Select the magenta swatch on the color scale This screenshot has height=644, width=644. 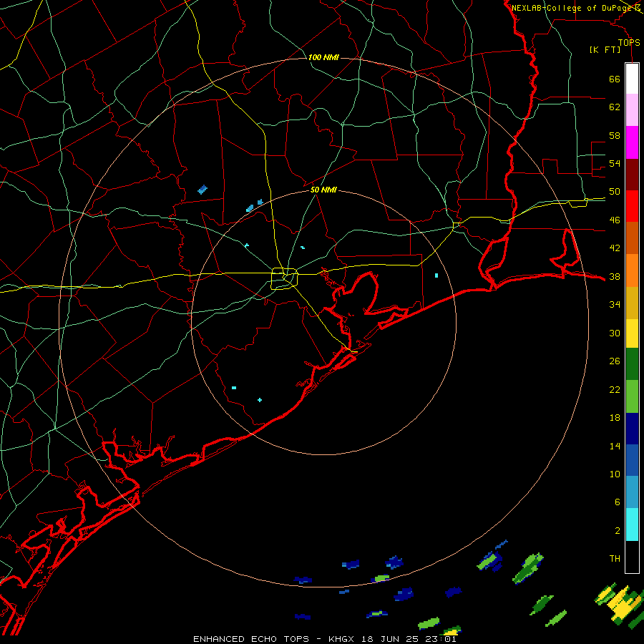(632, 142)
